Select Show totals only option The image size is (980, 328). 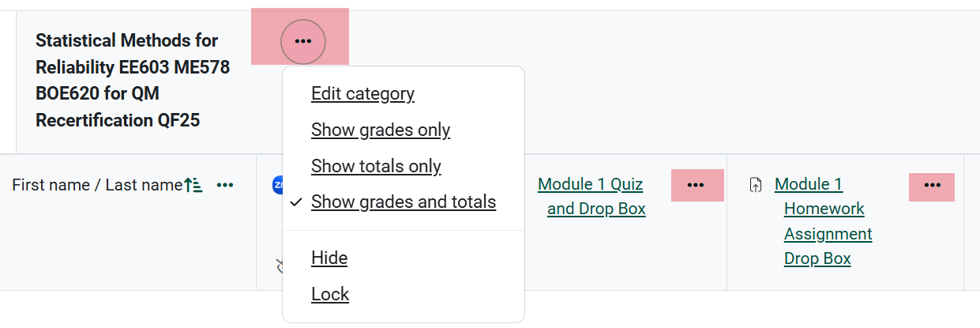coord(376,166)
